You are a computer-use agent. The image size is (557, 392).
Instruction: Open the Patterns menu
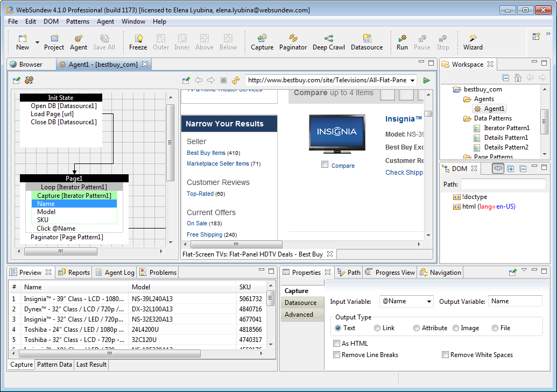pos(78,22)
